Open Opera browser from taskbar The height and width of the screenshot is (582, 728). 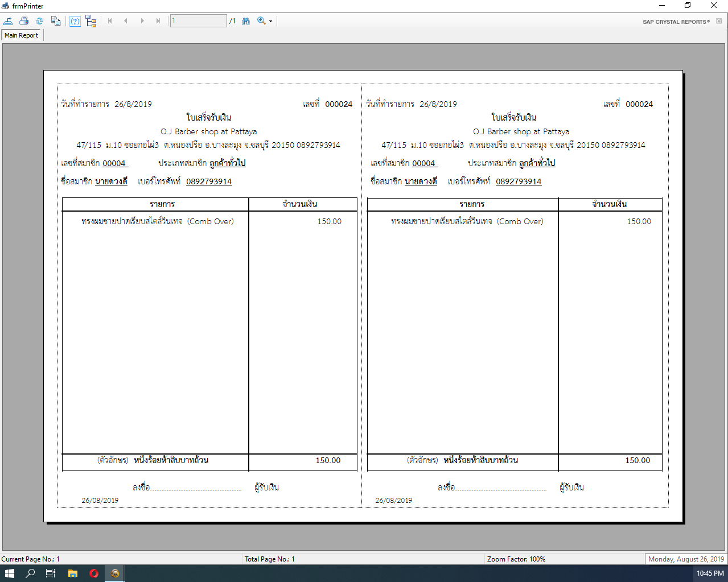(x=94, y=573)
